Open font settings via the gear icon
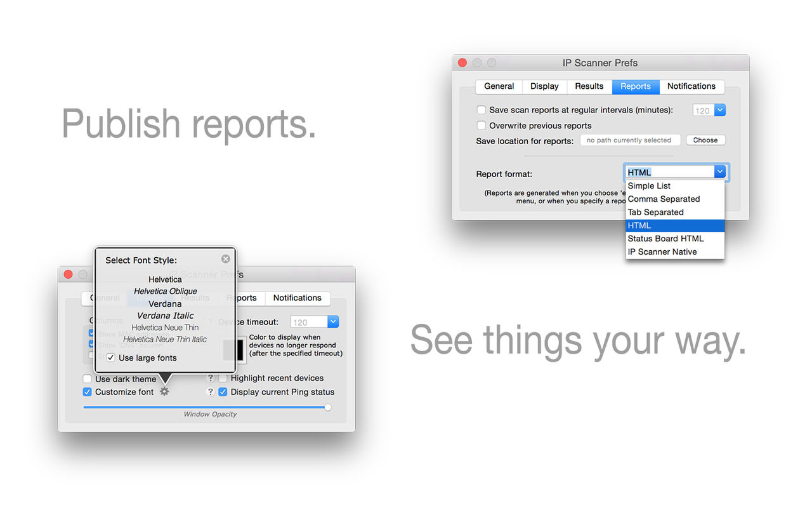This screenshot has height=508, width=812. [164, 392]
